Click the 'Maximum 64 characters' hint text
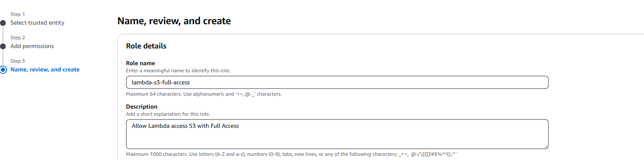This screenshot has height=160, width=644. (204, 94)
